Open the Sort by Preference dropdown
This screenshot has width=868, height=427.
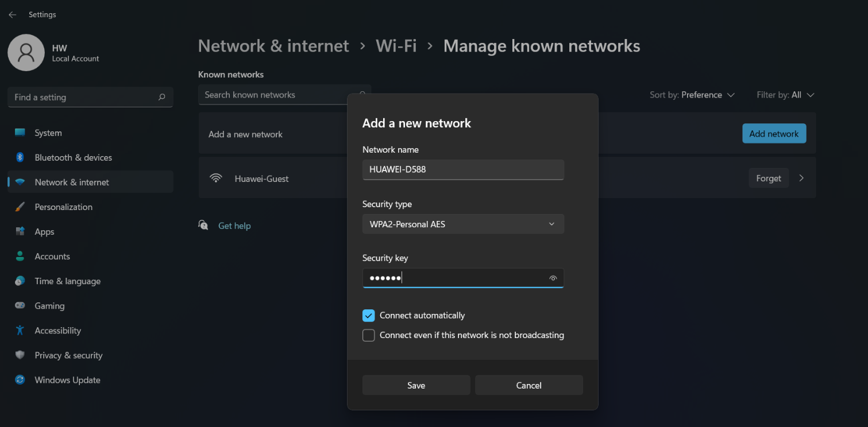point(692,95)
